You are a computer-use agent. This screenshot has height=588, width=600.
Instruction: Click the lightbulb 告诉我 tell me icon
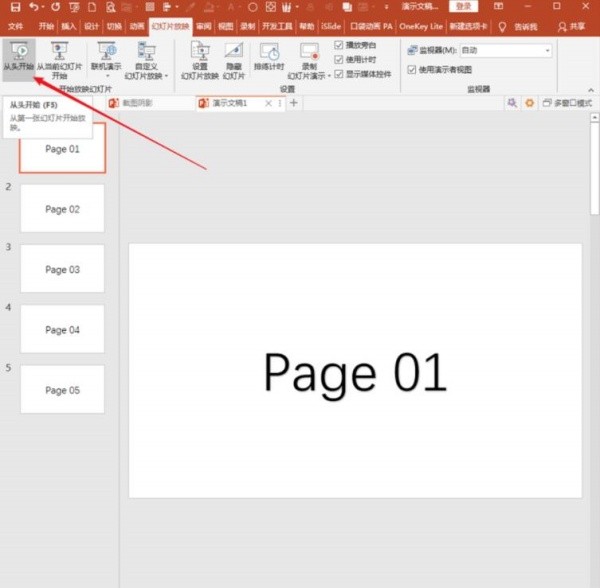(502, 26)
